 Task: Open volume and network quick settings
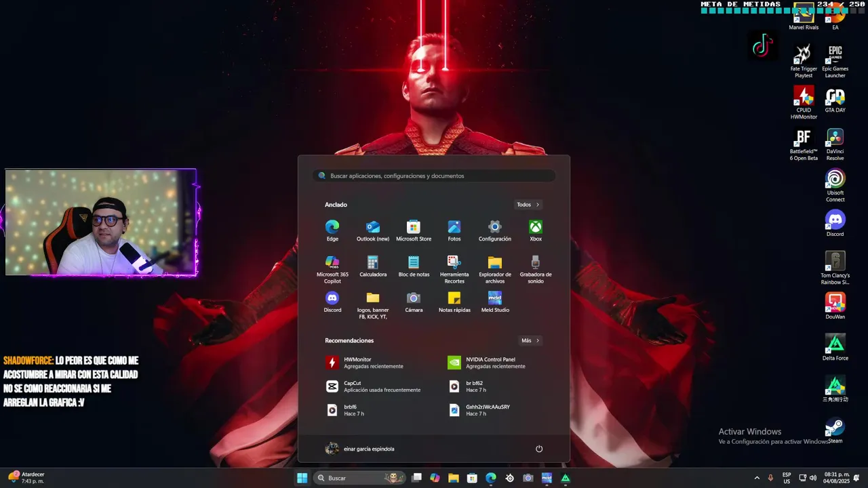[808, 478]
